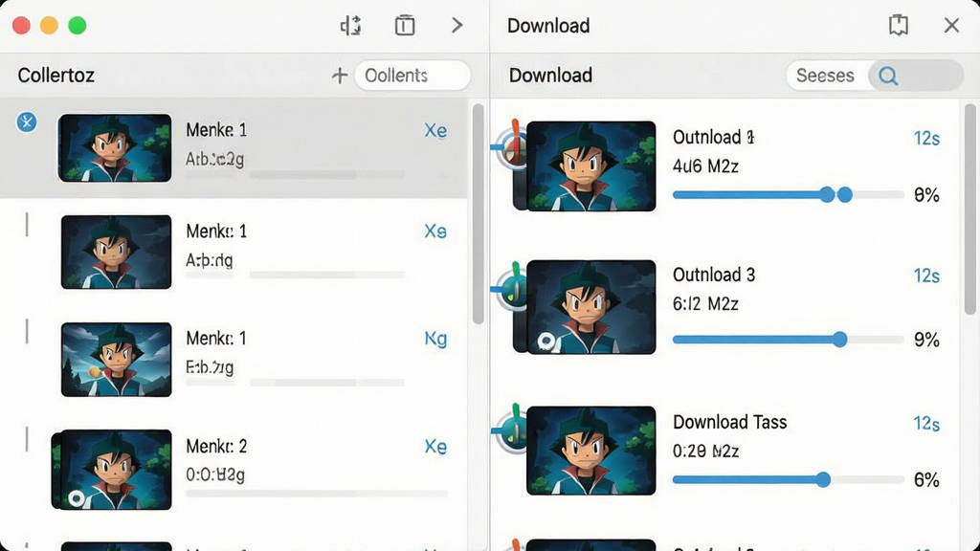Click the Xe link on Menke 2 row
The height and width of the screenshot is (551, 980).
coord(435,447)
